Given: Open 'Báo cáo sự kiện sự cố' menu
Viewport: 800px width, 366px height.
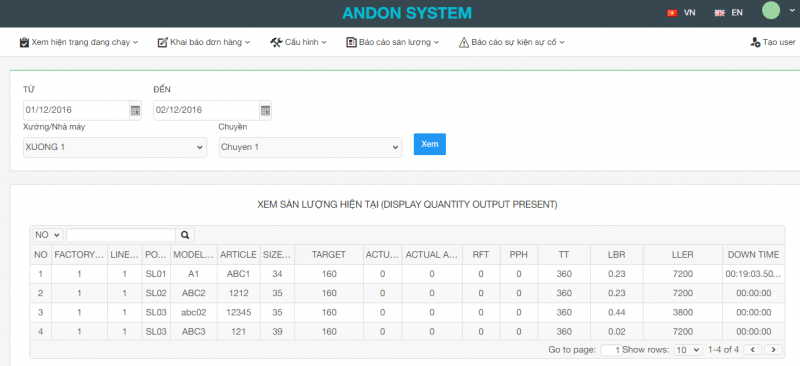Looking at the screenshot, I should pyautogui.click(x=511, y=42).
